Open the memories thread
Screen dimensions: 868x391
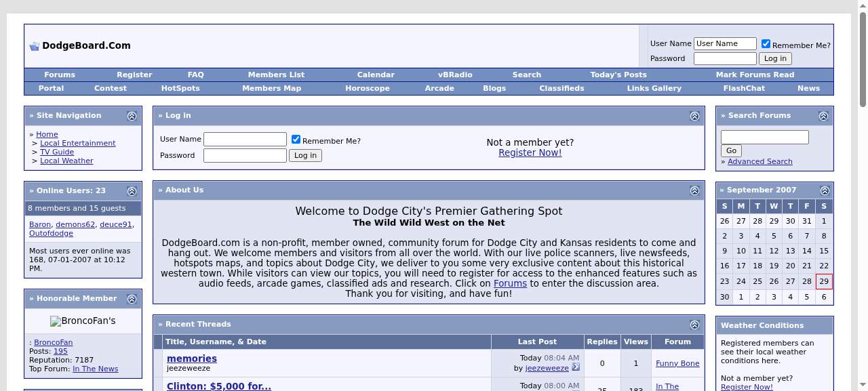click(x=192, y=358)
